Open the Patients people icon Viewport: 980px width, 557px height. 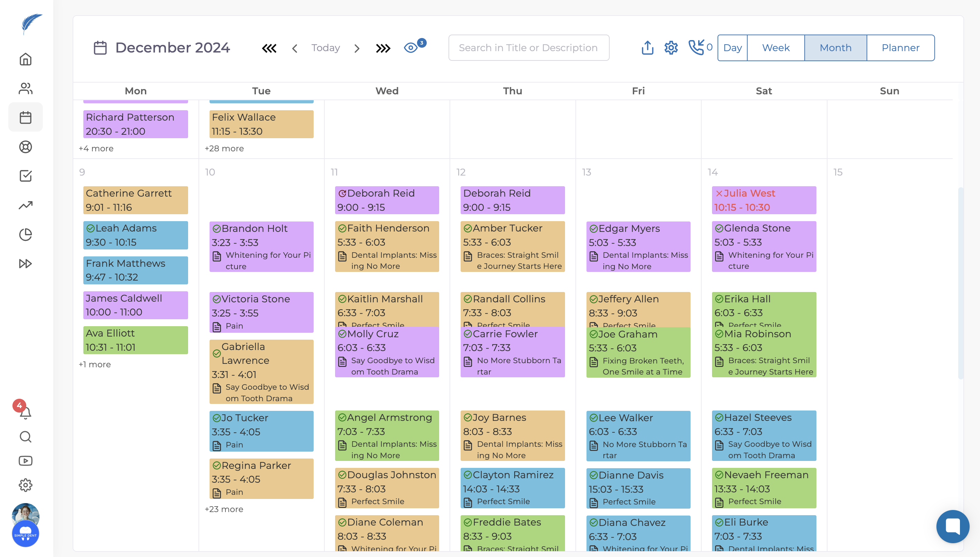click(25, 88)
